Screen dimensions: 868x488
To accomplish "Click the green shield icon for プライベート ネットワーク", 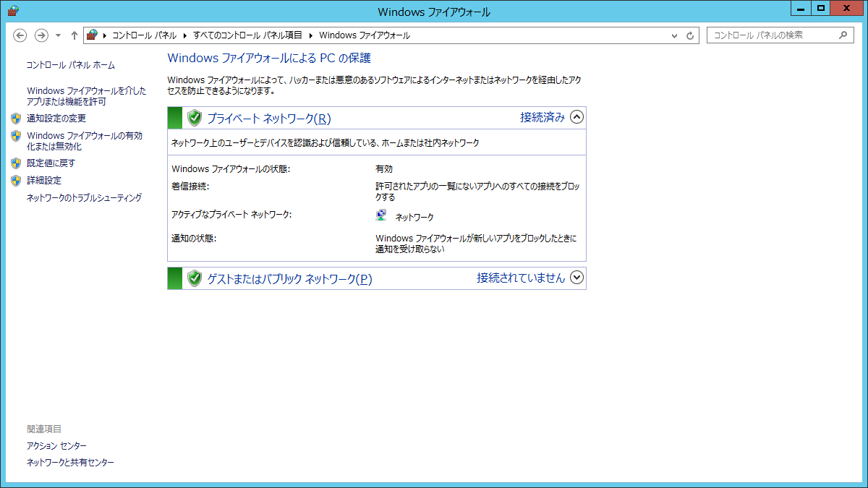I will coord(194,118).
